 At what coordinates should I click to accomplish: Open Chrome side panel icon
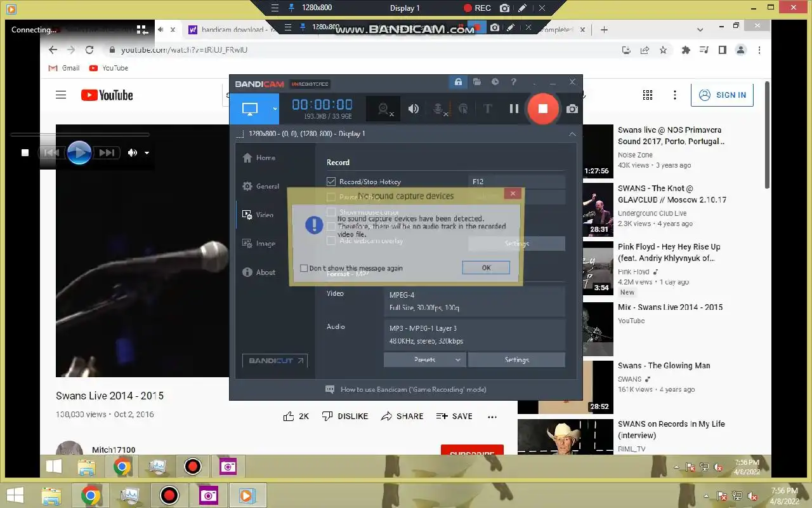tap(722, 50)
